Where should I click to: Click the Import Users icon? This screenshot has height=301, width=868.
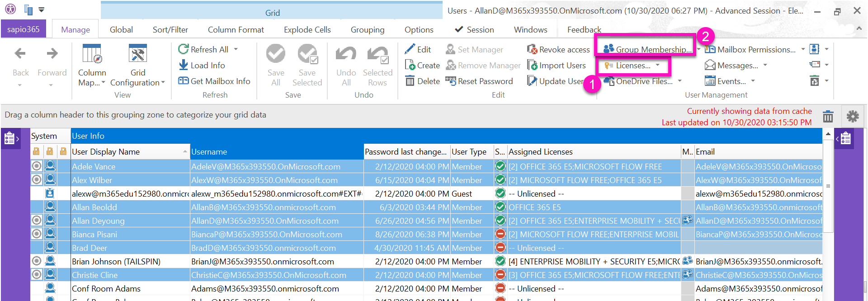(x=532, y=66)
